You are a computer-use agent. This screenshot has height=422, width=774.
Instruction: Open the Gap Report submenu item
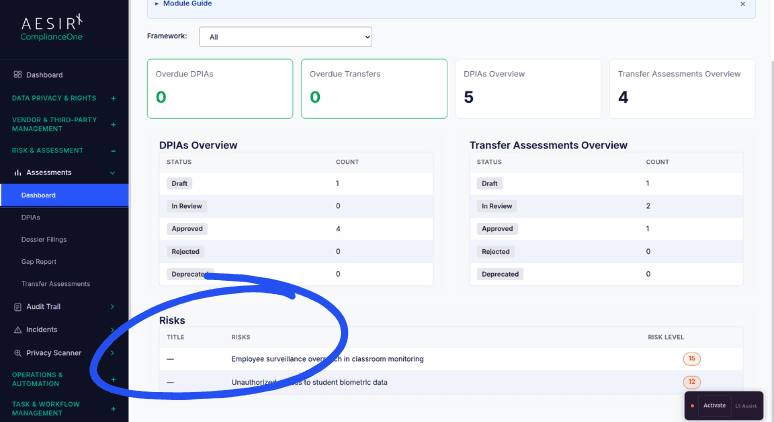(x=39, y=262)
